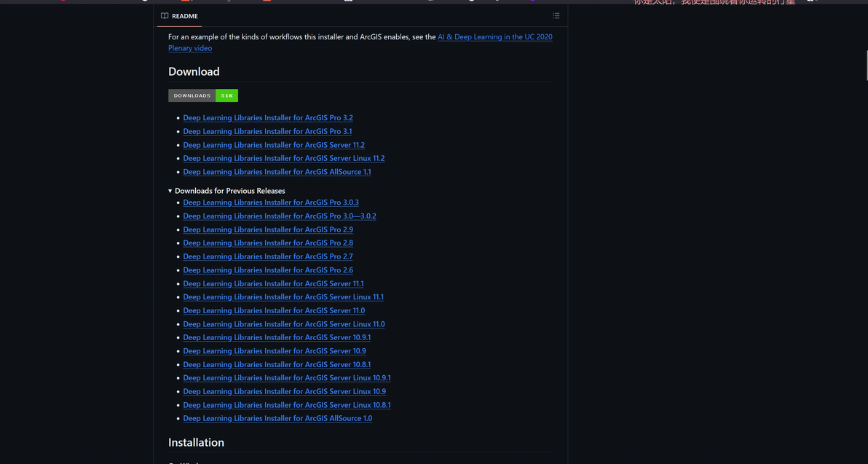The width and height of the screenshot is (868, 464).
Task: Open Installer for ArcGIS AllSource 1.0
Action: click(277, 419)
